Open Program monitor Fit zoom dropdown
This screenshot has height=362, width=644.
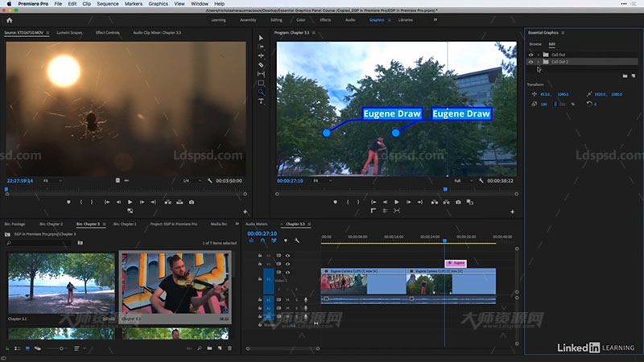323,180
